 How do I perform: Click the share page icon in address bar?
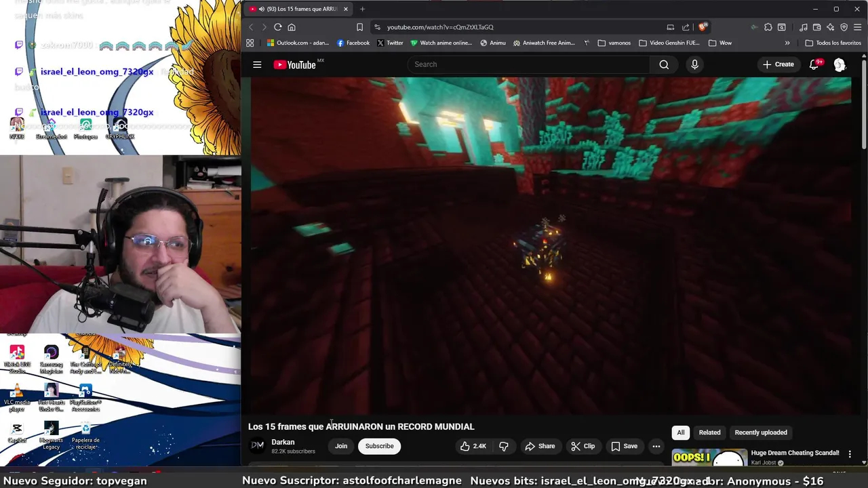(x=686, y=27)
